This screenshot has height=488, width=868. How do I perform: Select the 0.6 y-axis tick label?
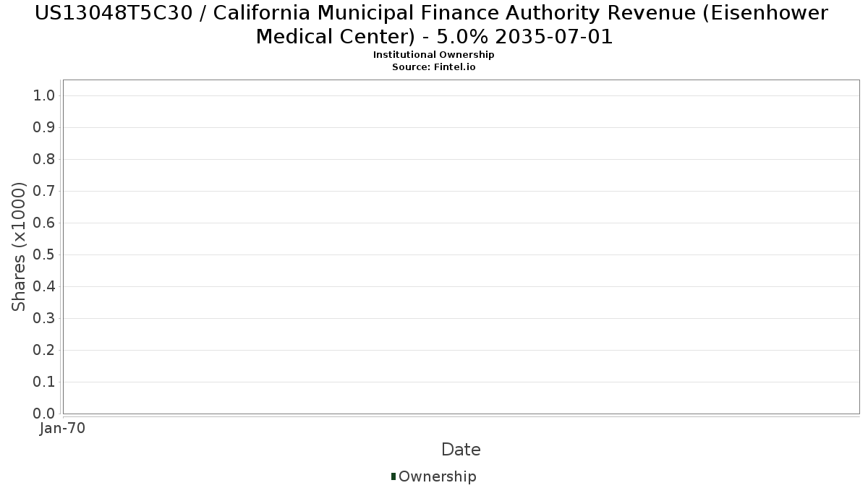[44, 223]
